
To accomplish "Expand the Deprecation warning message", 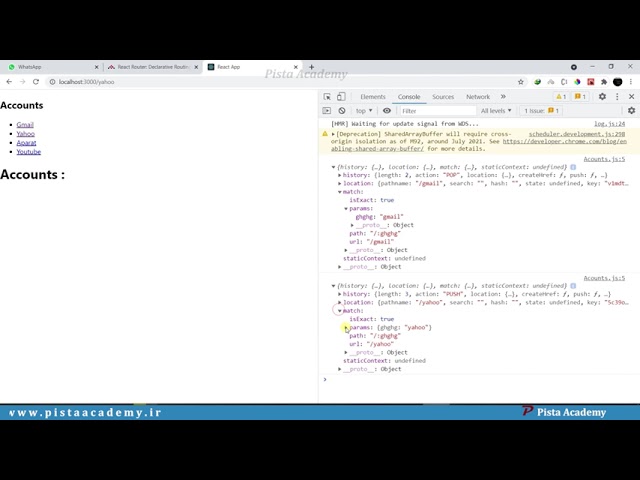I will 333,134.
